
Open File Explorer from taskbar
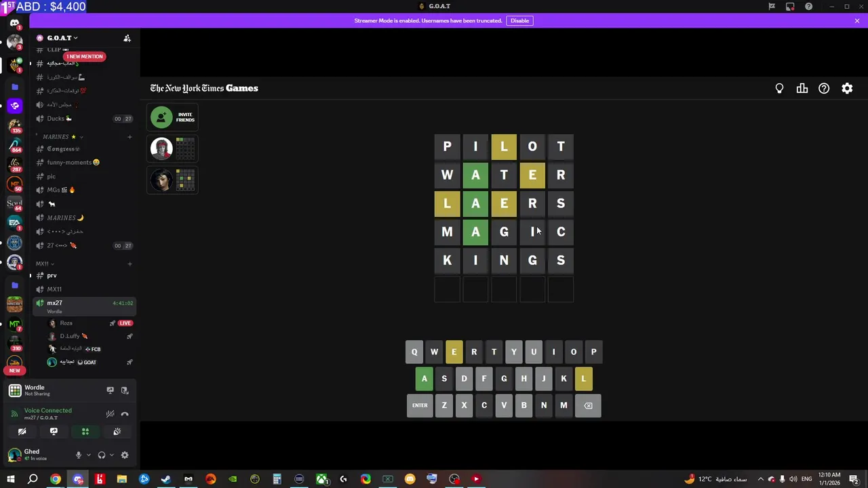point(121,479)
